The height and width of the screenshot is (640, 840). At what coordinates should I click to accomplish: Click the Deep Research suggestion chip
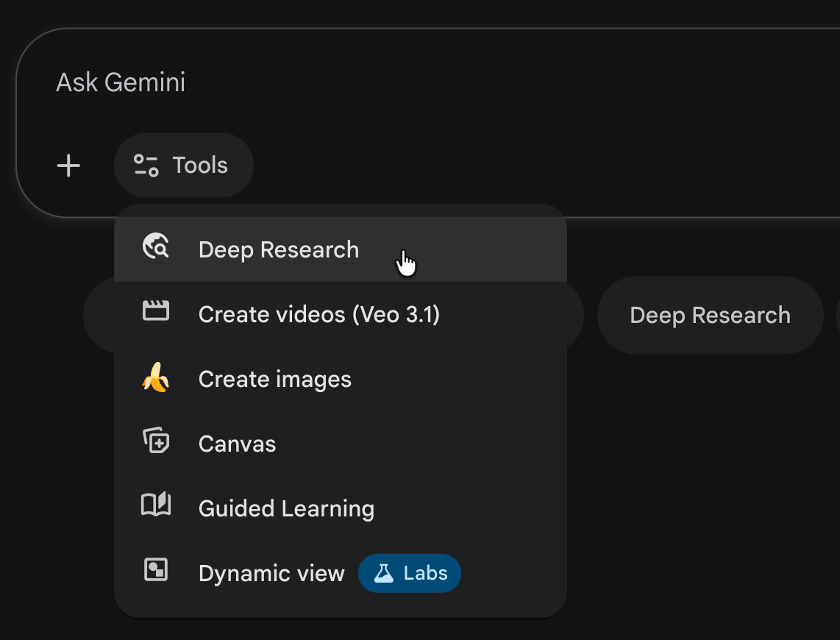tap(711, 315)
